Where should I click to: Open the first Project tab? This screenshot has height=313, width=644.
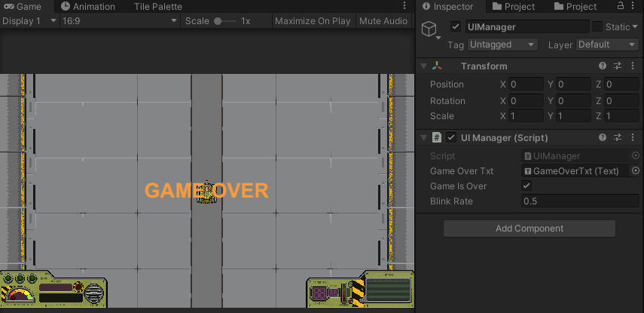[x=514, y=7]
